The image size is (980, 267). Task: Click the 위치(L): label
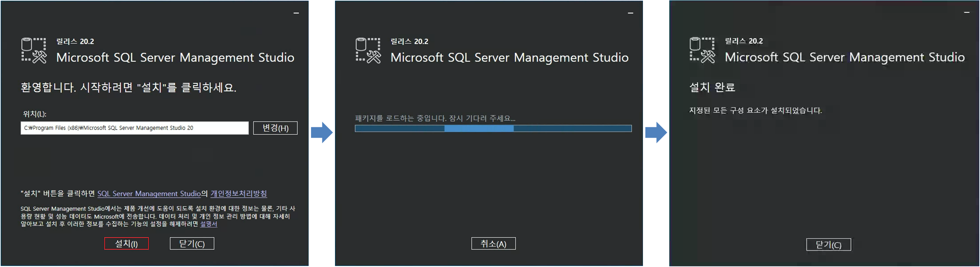click(35, 114)
